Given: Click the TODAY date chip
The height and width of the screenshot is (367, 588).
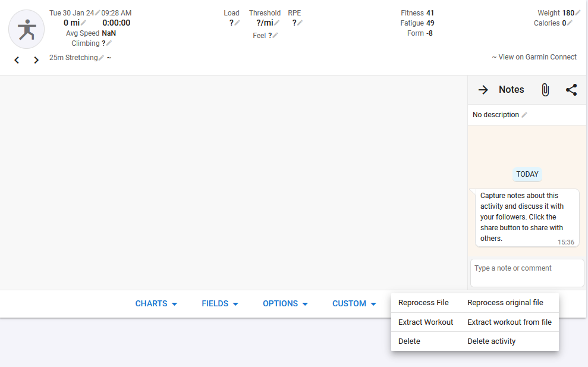Looking at the screenshot, I should coord(527,174).
